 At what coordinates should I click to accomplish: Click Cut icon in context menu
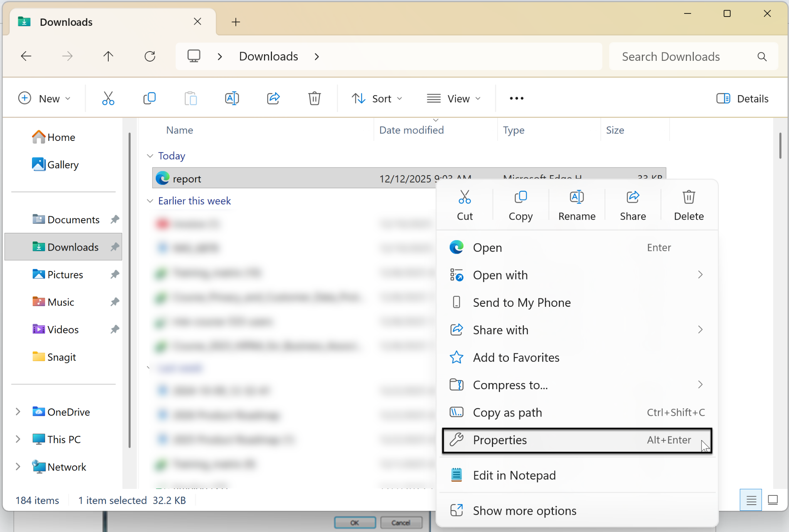point(465,197)
